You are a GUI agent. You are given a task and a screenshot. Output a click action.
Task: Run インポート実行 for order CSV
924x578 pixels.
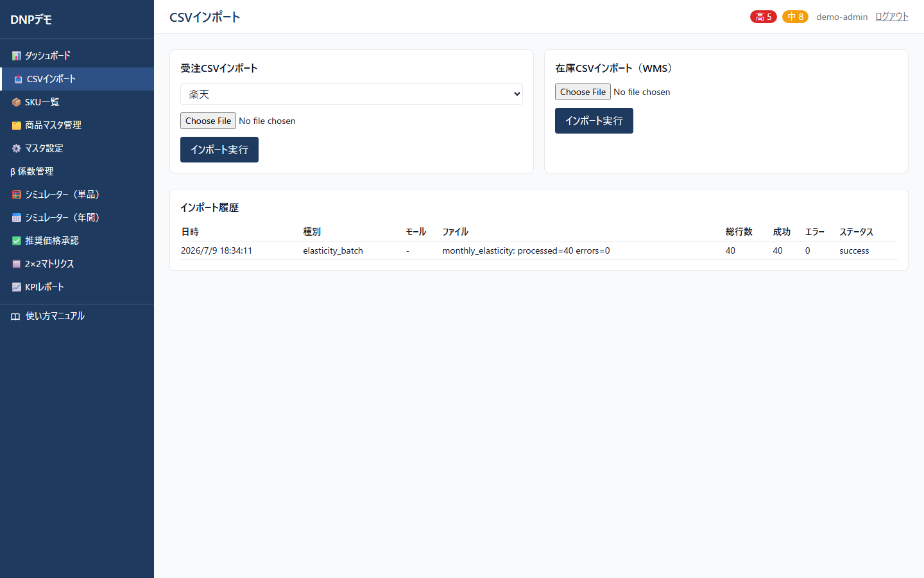[219, 150]
